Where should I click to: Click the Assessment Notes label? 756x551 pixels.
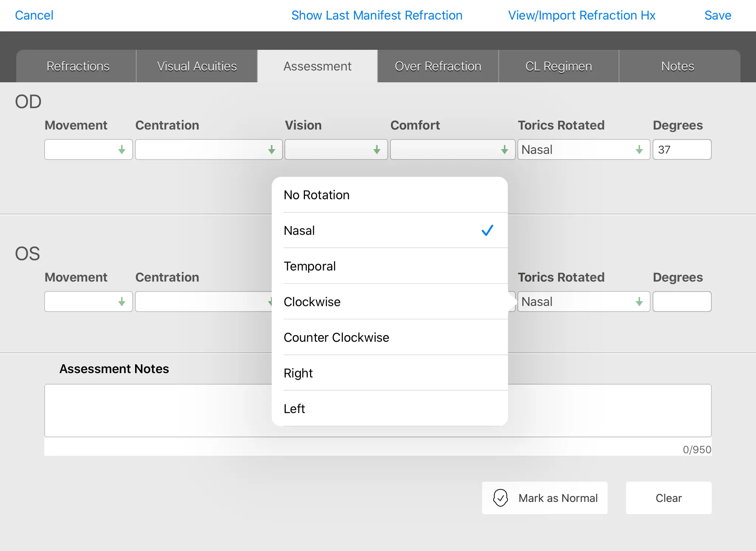[x=114, y=369]
